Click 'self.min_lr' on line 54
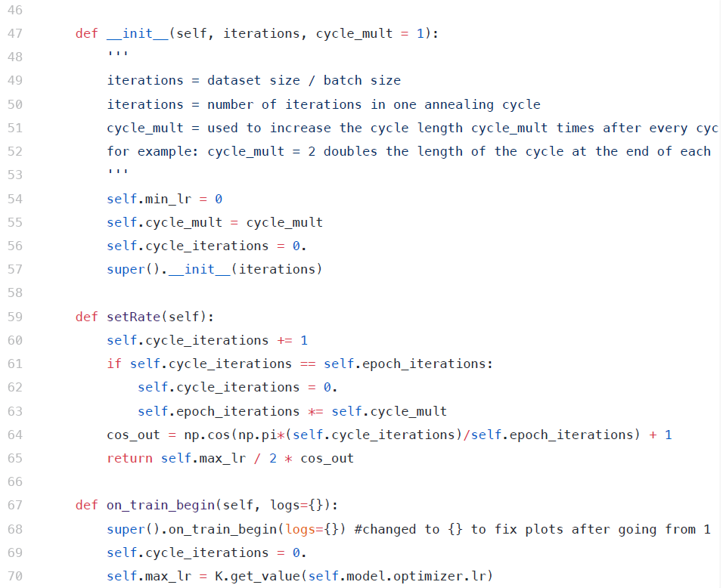 pyautogui.click(x=149, y=199)
